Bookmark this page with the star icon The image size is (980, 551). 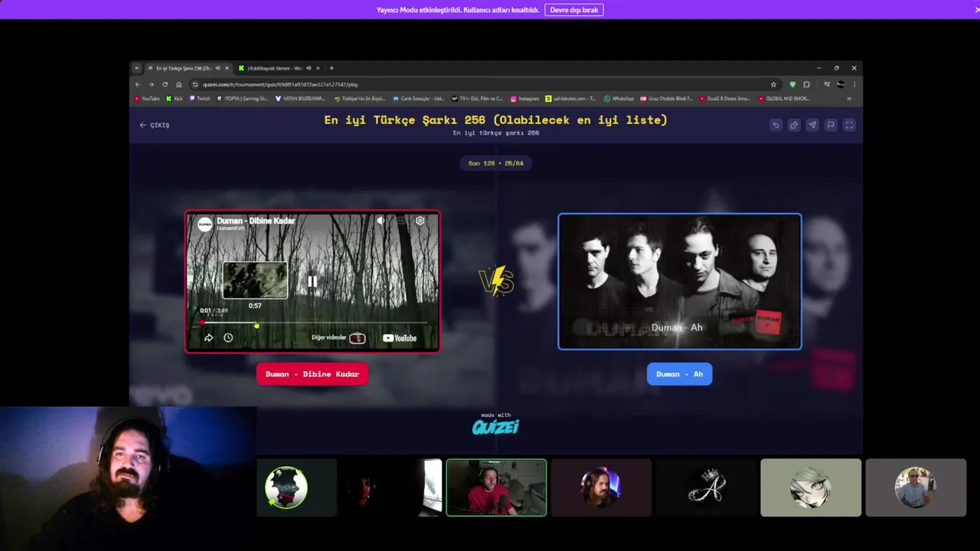[x=773, y=84]
